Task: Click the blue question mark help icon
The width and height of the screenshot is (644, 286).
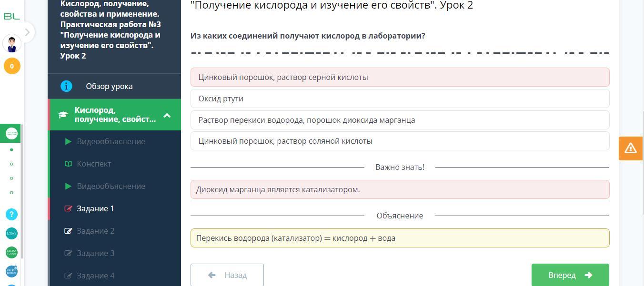Action: click(x=12, y=214)
